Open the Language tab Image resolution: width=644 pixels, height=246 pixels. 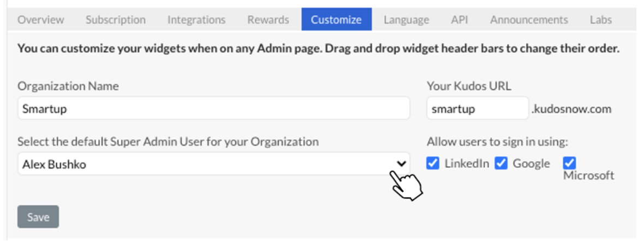pos(406,19)
